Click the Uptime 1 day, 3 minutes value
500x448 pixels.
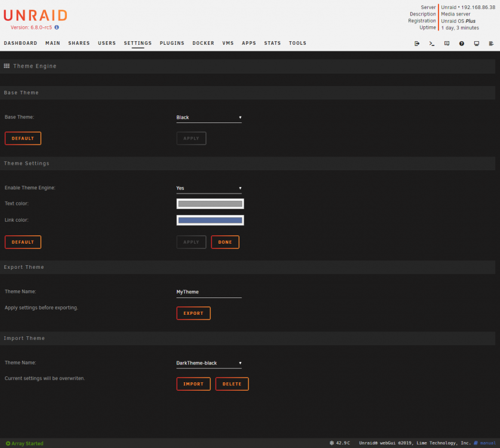[x=460, y=27]
